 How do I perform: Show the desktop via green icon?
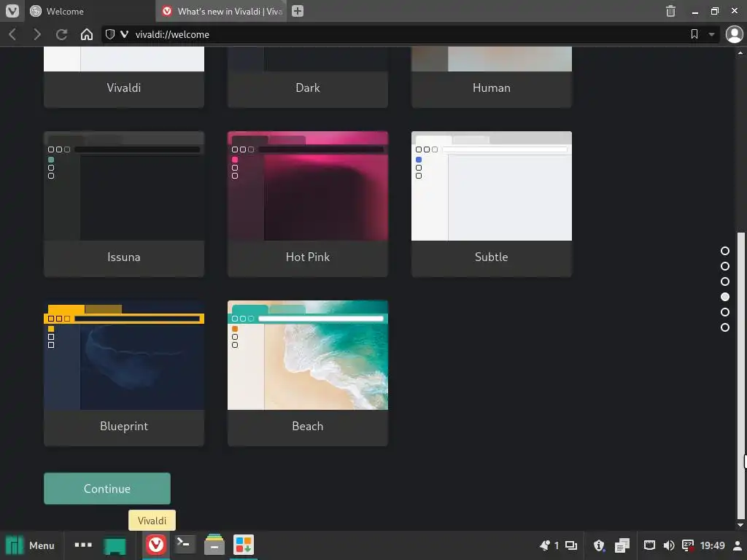pyautogui.click(x=115, y=545)
